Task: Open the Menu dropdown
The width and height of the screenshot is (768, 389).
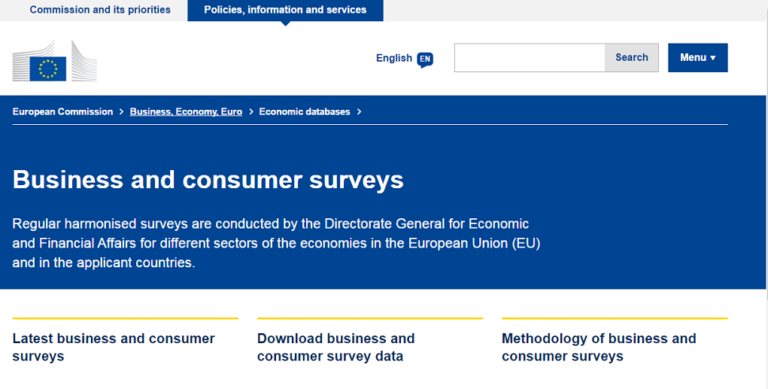Action: click(697, 58)
